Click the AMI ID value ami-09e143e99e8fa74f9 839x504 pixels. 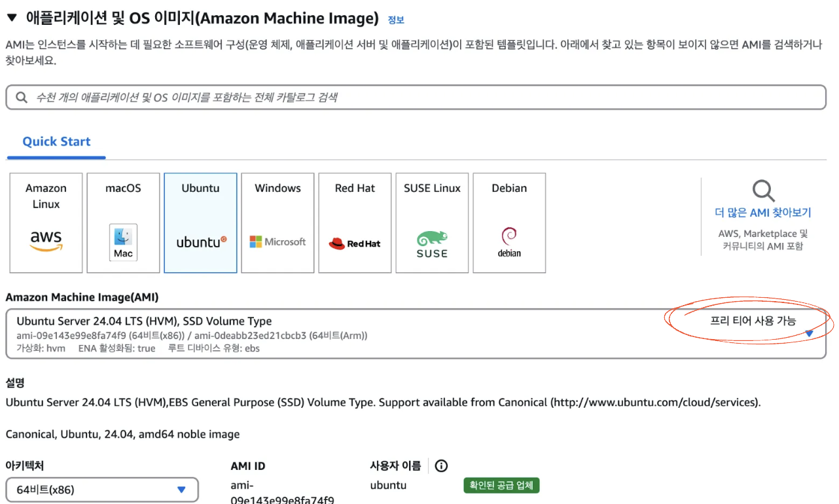[x=282, y=493]
